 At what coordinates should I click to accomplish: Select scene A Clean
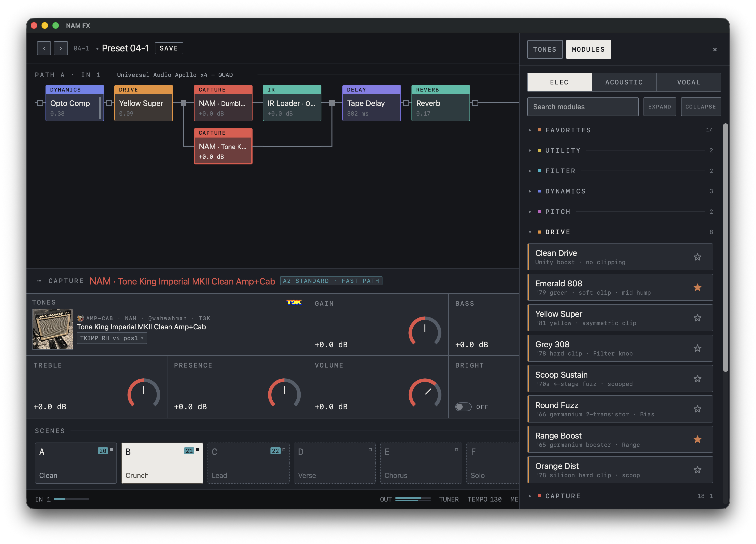(76, 463)
